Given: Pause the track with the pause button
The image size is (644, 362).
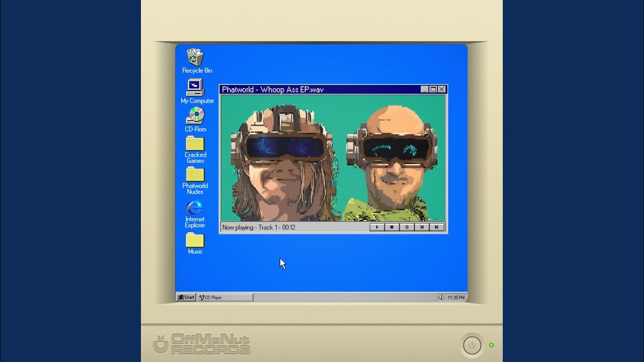Looking at the screenshot, I should point(407,227).
